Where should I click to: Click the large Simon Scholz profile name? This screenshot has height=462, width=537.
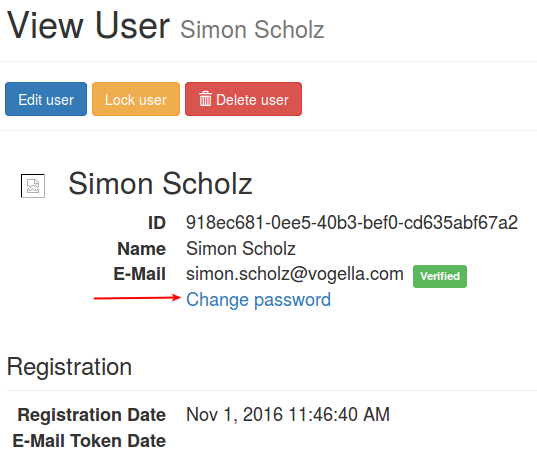click(x=160, y=184)
